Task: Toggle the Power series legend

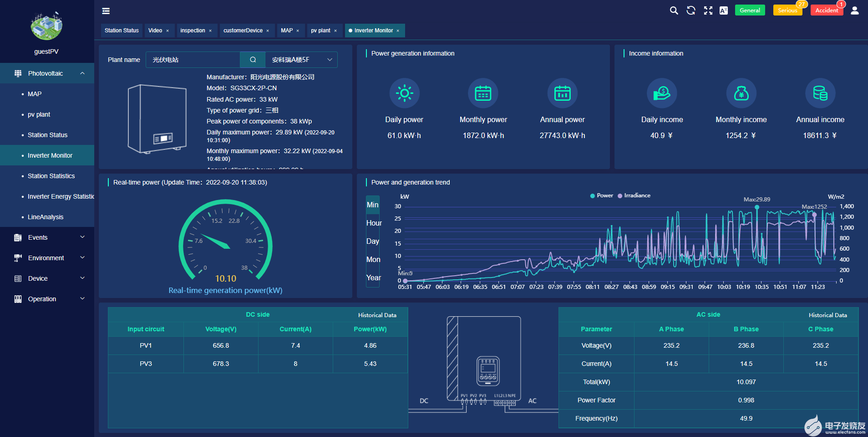Action: click(x=602, y=195)
